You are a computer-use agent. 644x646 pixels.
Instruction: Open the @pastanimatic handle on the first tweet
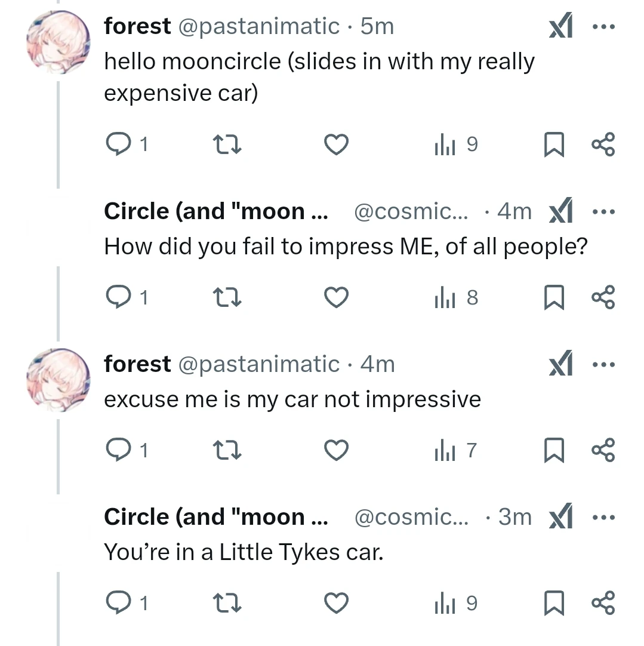259,27
